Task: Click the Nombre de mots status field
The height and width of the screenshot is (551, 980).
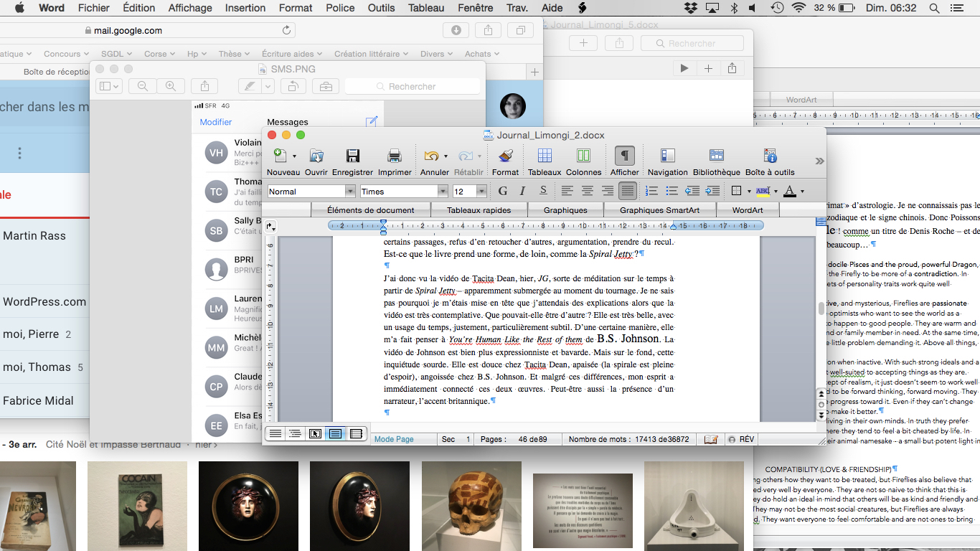Action: click(x=628, y=439)
